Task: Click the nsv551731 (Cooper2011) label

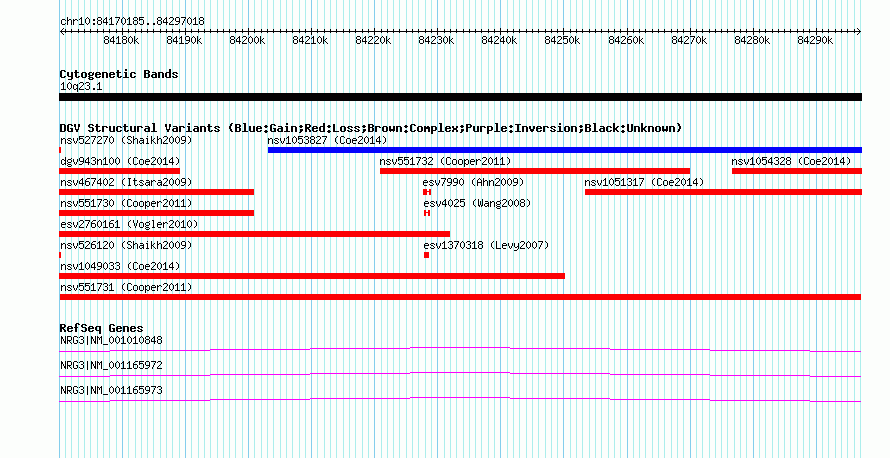Action: (x=126, y=288)
